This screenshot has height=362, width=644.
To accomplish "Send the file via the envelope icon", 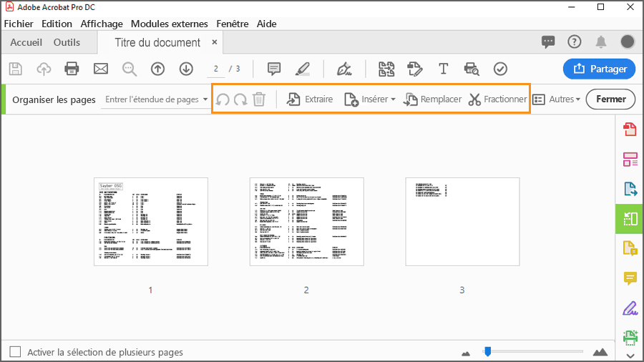I will pyautogui.click(x=101, y=69).
